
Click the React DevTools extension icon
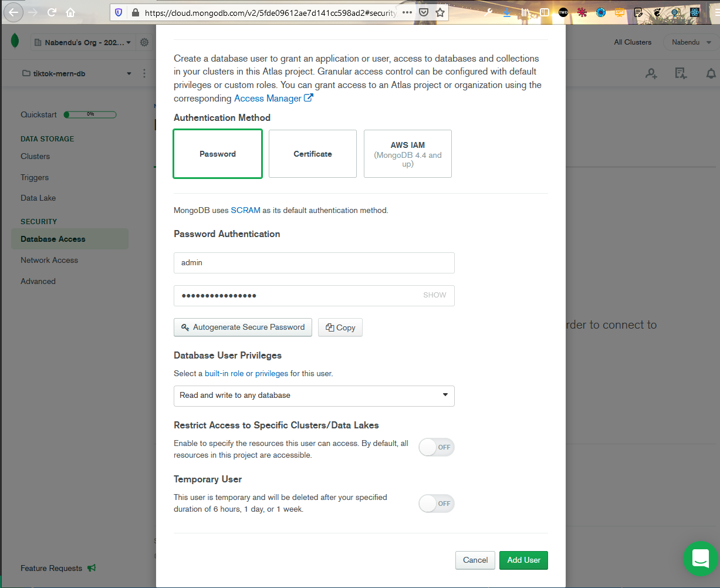(x=695, y=12)
